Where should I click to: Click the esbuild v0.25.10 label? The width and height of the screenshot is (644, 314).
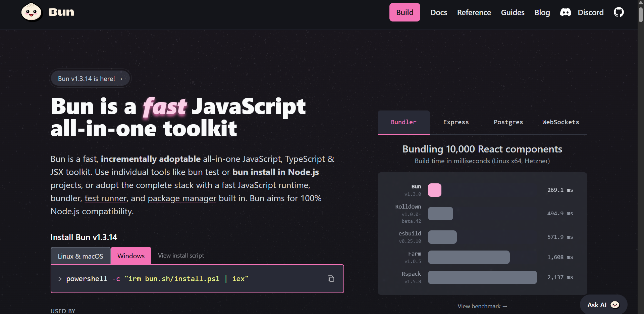tap(410, 237)
